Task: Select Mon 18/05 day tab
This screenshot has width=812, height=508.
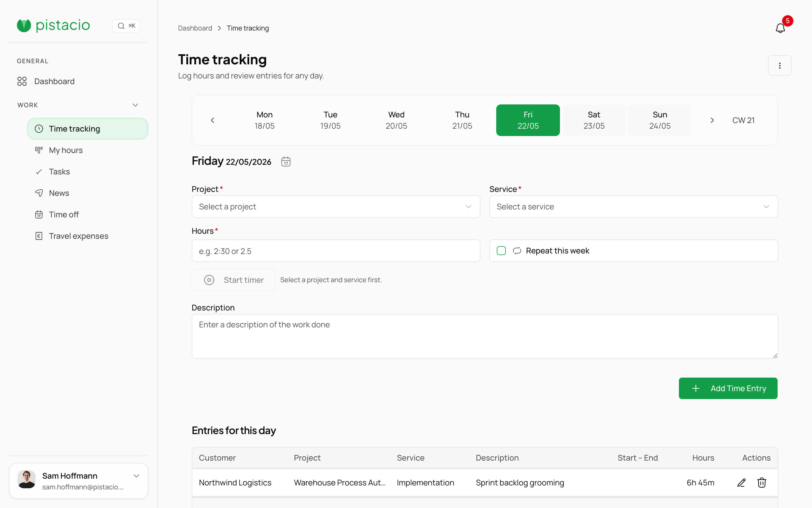Action: click(x=264, y=120)
